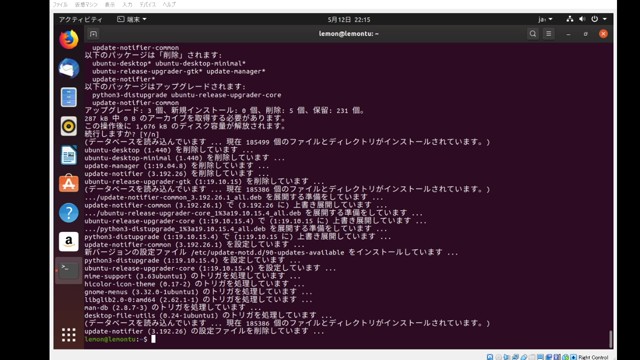This screenshot has width=640, height=360.
Task: Click the VirtualBox USB status icon
Action: [x=524, y=357]
